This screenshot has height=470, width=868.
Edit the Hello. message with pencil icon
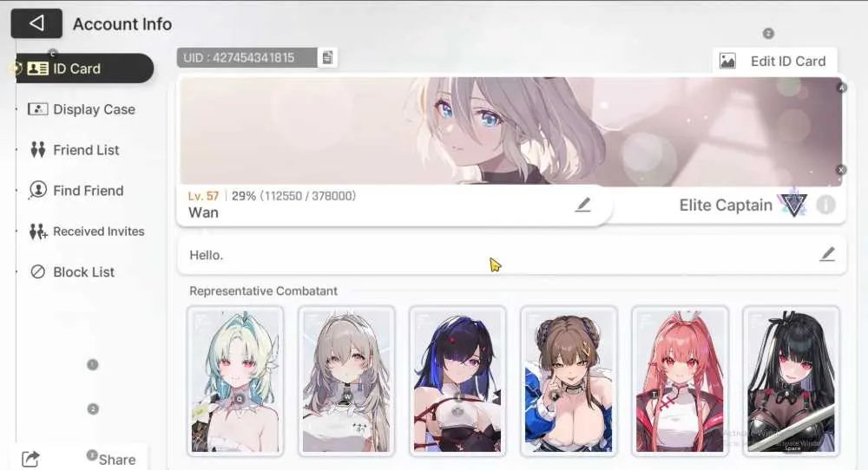827,254
